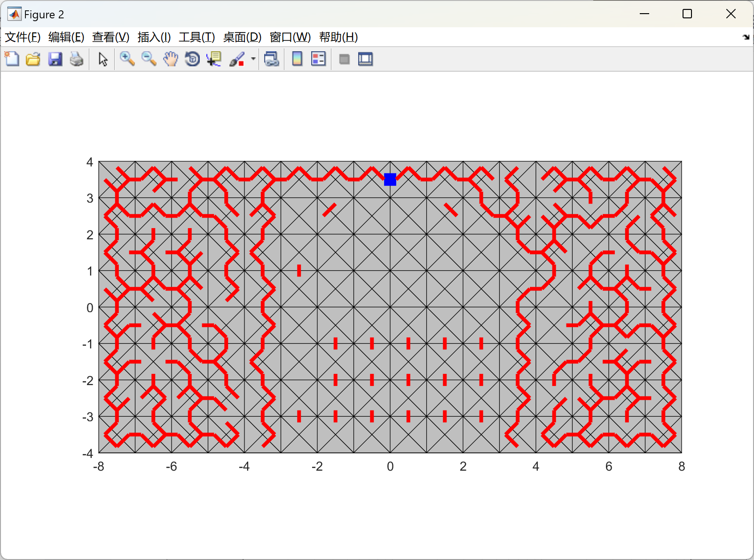Screen dimensions: 754x560
Task: Open the 工具(T) menu
Action: tap(197, 37)
